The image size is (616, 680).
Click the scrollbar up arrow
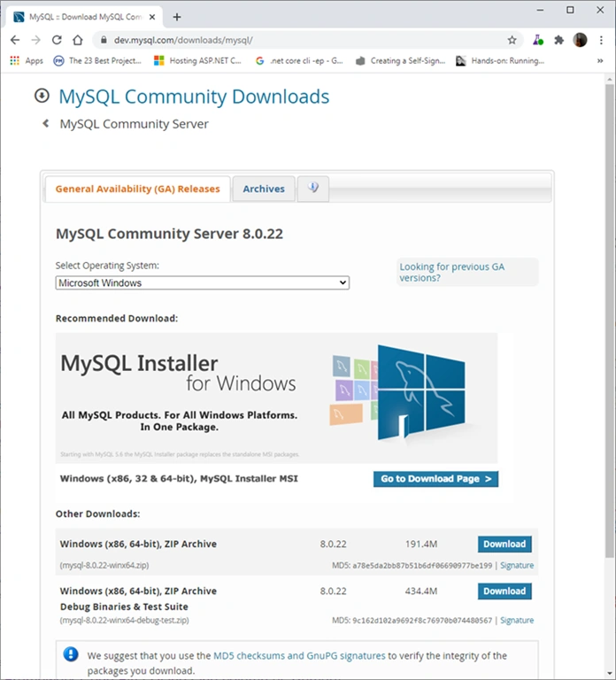(x=610, y=79)
